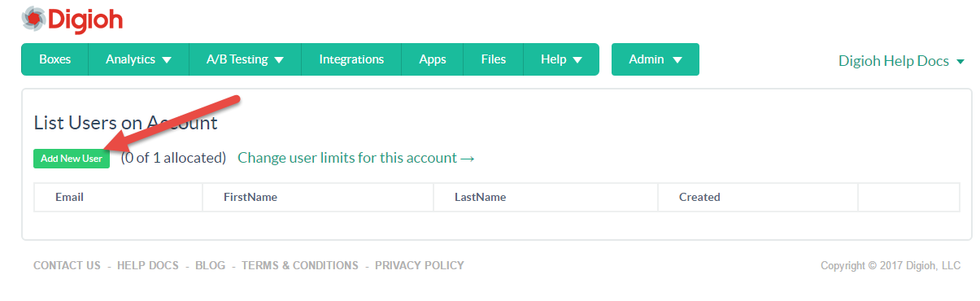Click the Email column header
This screenshot has width=980, height=301.
click(69, 197)
